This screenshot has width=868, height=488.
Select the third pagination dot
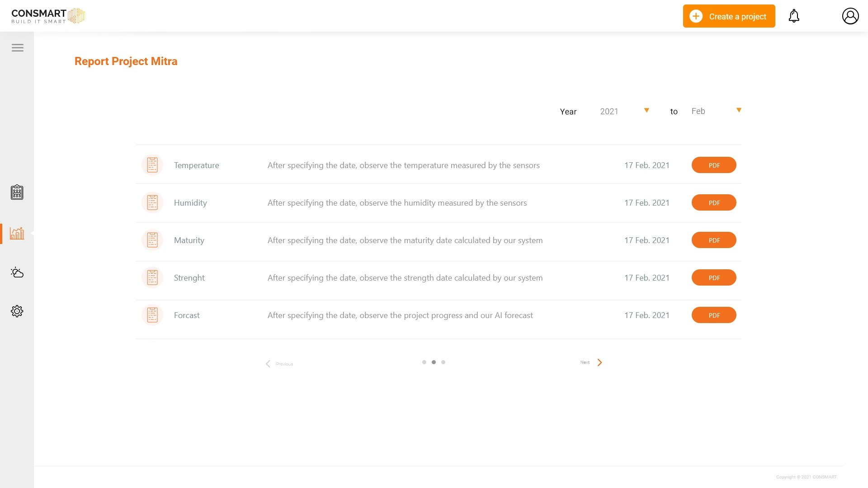coord(443,362)
